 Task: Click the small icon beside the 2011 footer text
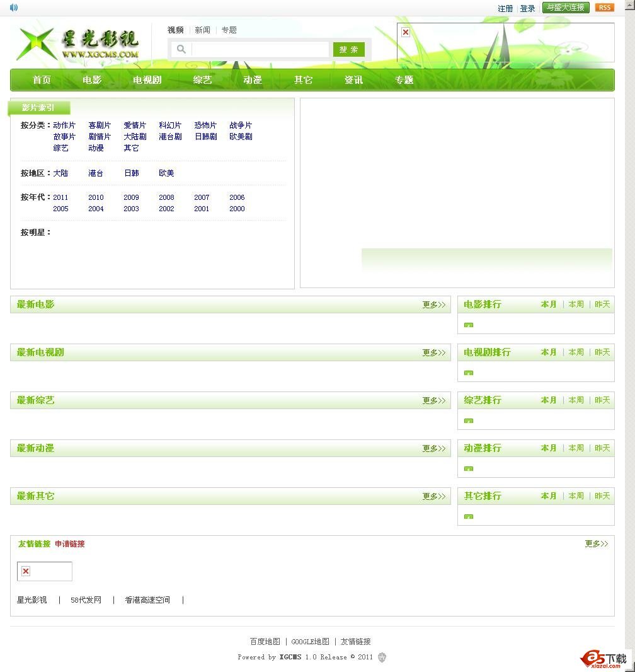point(382,657)
